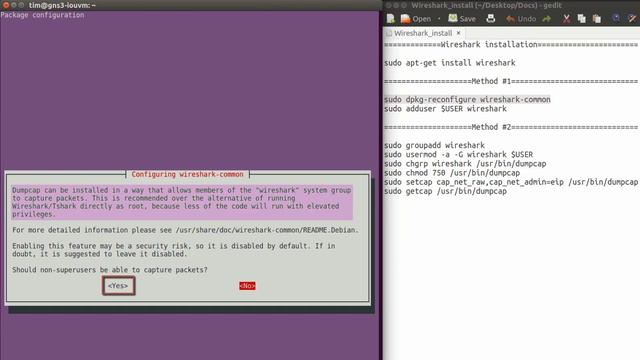640x360 pixels.
Task: Open Find and Replace icon
Action: (x=632, y=18)
